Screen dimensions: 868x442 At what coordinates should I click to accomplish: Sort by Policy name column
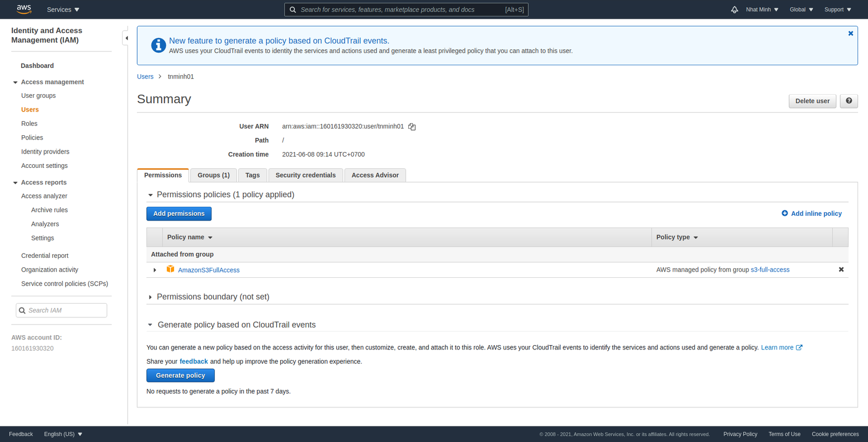(190, 237)
